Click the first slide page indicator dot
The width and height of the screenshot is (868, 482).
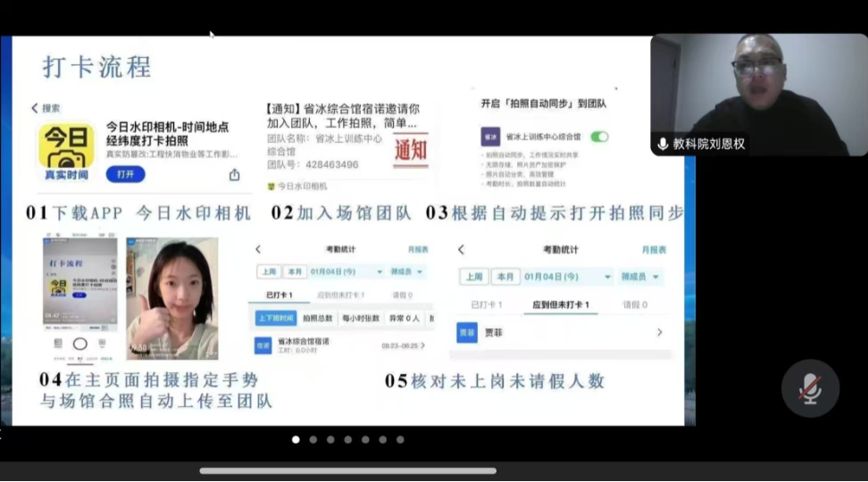296,439
